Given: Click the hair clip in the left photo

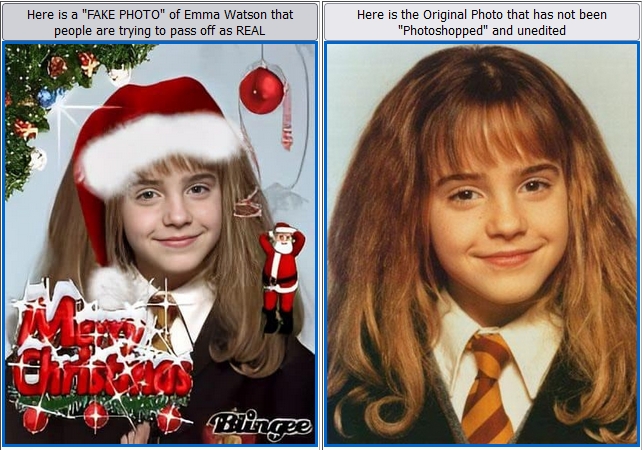Looking at the screenshot, I should pos(248,205).
